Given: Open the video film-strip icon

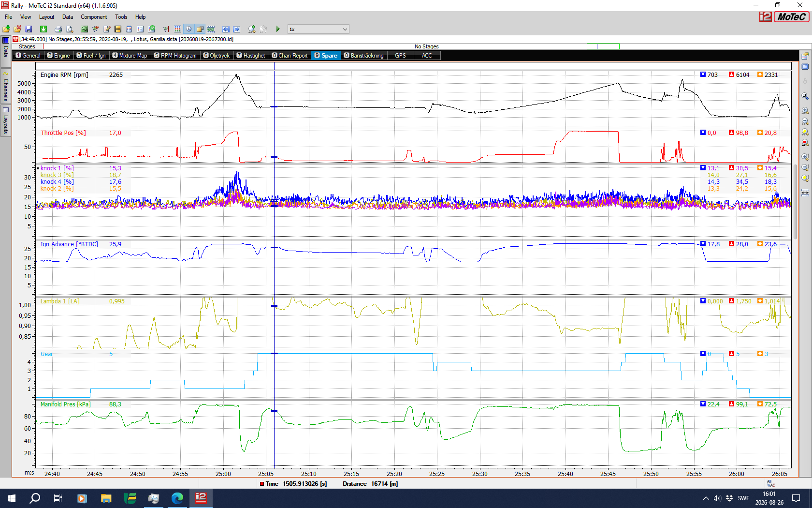Looking at the screenshot, I should 118,29.
